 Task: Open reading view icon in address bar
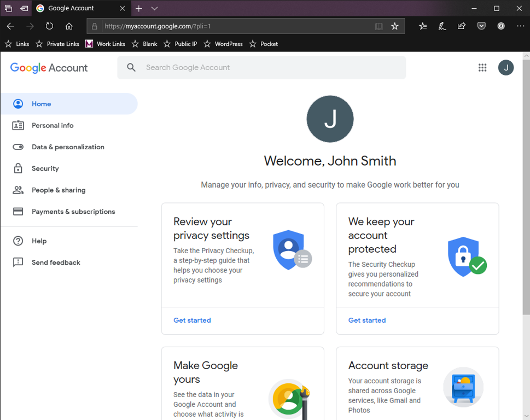point(378,26)
